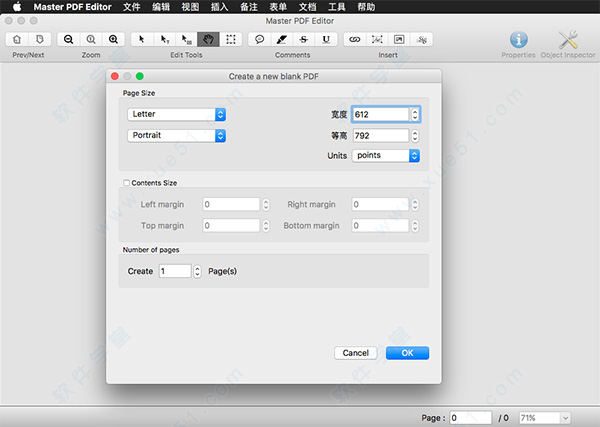Select the dashed rectangle selection tool
This screenshot has height=427, width=600.
[231, 39]
